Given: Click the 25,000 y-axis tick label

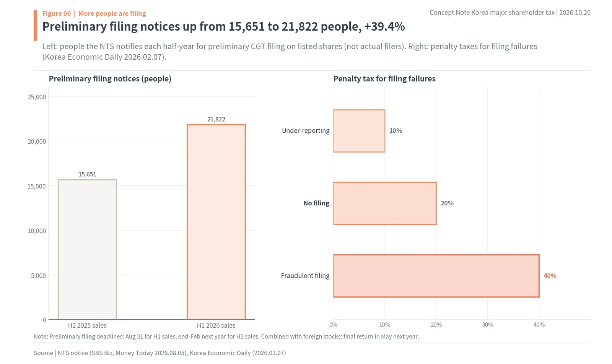Looking at the screenshot, I should pos(37,97).
